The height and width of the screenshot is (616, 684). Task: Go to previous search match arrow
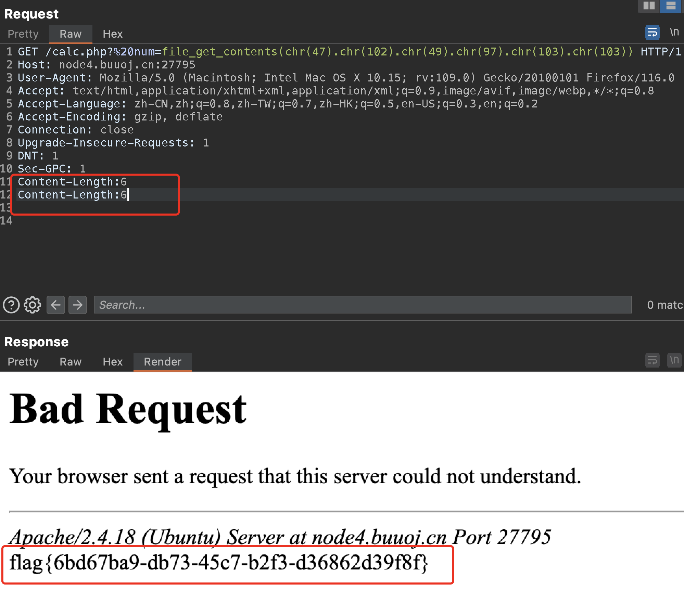tap(56, 305)
